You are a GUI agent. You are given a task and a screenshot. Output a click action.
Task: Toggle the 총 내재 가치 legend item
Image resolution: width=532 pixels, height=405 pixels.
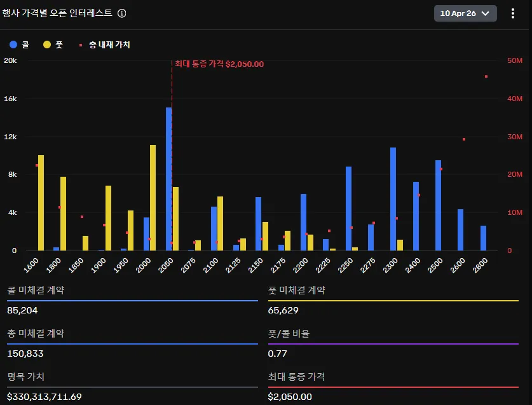(106, 45)
